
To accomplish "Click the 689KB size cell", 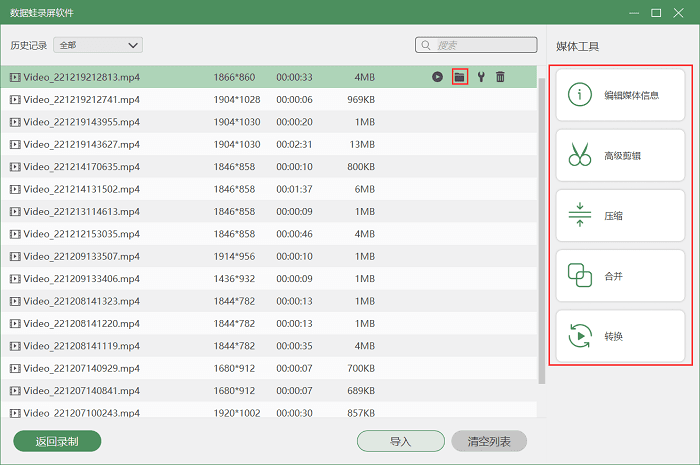I will point(361,390).
